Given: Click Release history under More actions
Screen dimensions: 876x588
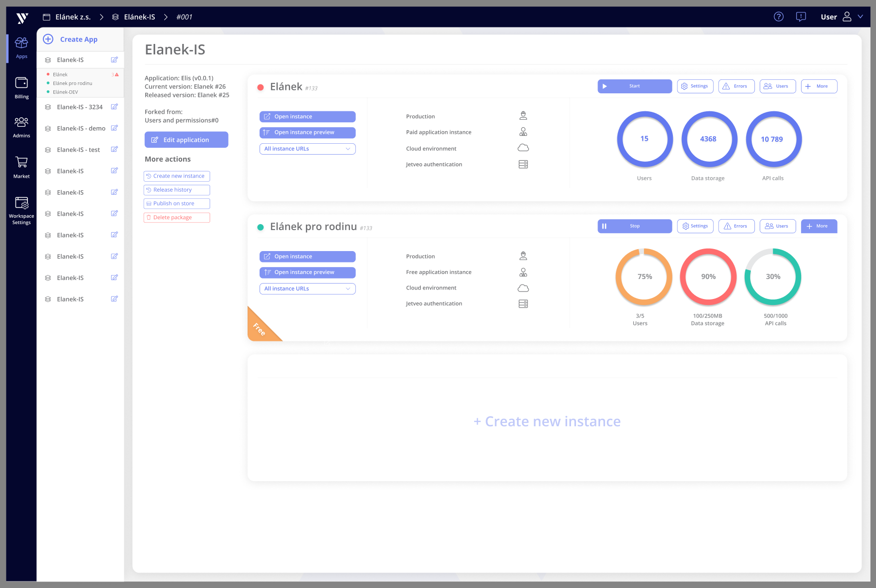Looking at the screenshot, I should pyautogui.click(x=176, y=190).
